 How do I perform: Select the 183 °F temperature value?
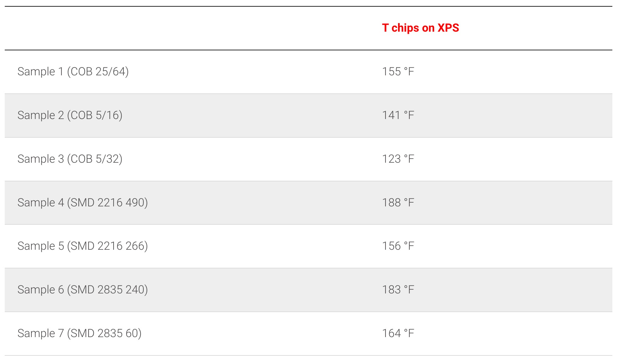[x=398, y=290]
